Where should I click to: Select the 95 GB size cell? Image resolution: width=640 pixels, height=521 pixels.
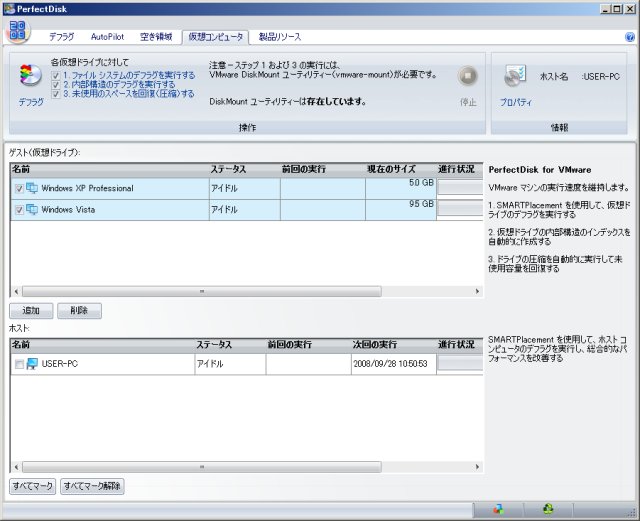[x=401, y=209]
